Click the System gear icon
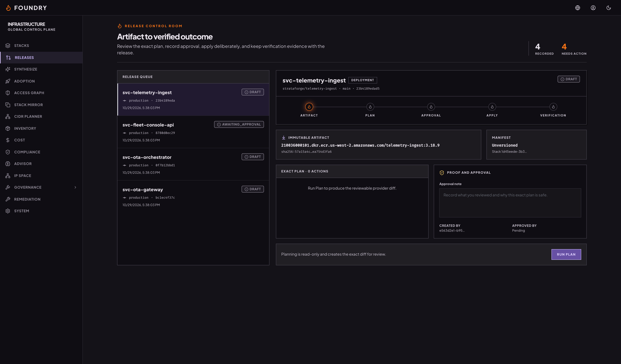The height and width of the screenshot is (364, 621). pos(8,211)
